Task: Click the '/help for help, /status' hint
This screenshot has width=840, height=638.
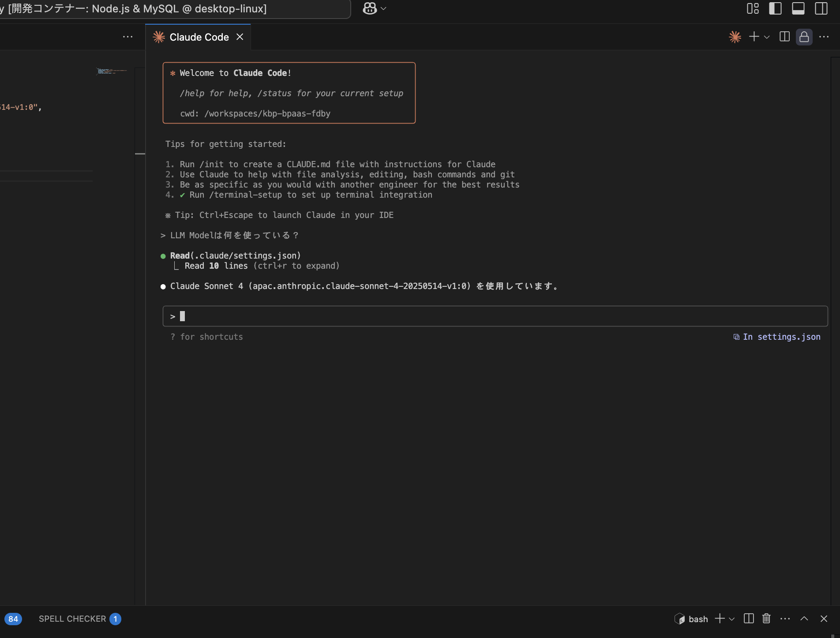Action: (292, 94)
